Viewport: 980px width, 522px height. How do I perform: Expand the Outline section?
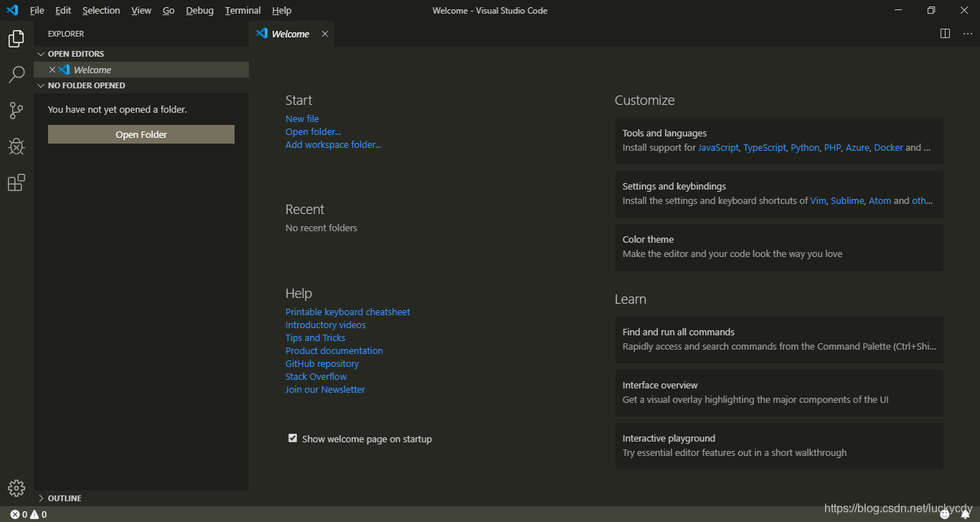[42, 498]
